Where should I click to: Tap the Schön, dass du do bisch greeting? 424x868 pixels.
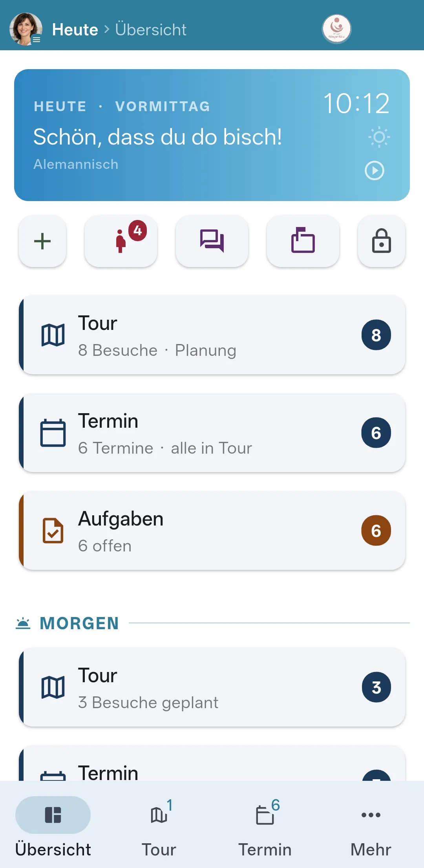157,137
